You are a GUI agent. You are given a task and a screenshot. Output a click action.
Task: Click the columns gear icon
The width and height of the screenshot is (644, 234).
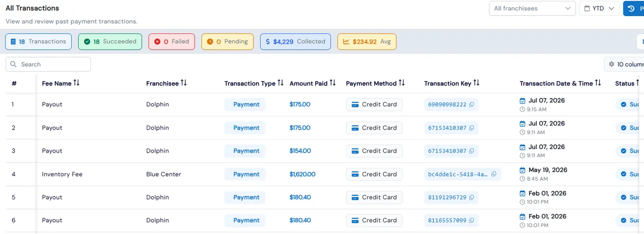click(x=611, y=64)
